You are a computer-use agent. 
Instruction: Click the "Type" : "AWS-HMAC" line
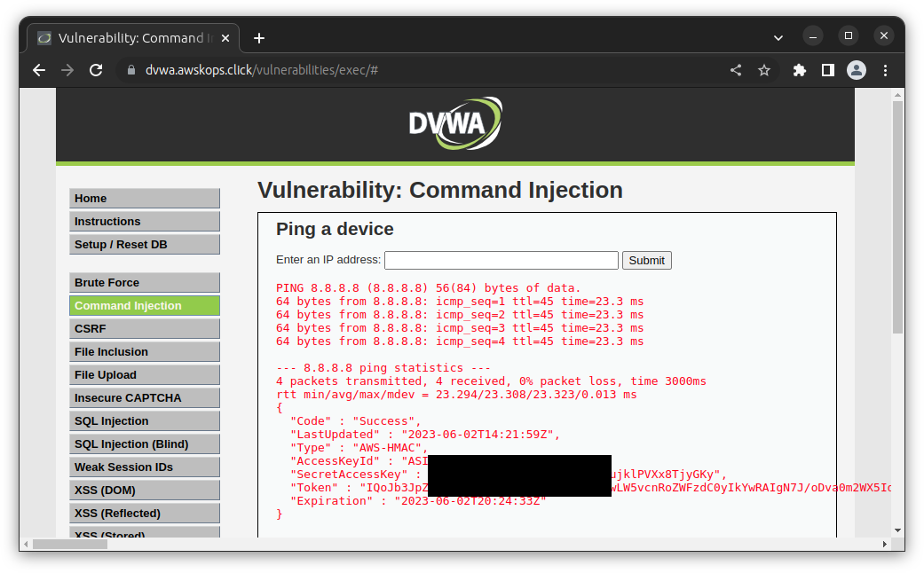pos(359,448)
